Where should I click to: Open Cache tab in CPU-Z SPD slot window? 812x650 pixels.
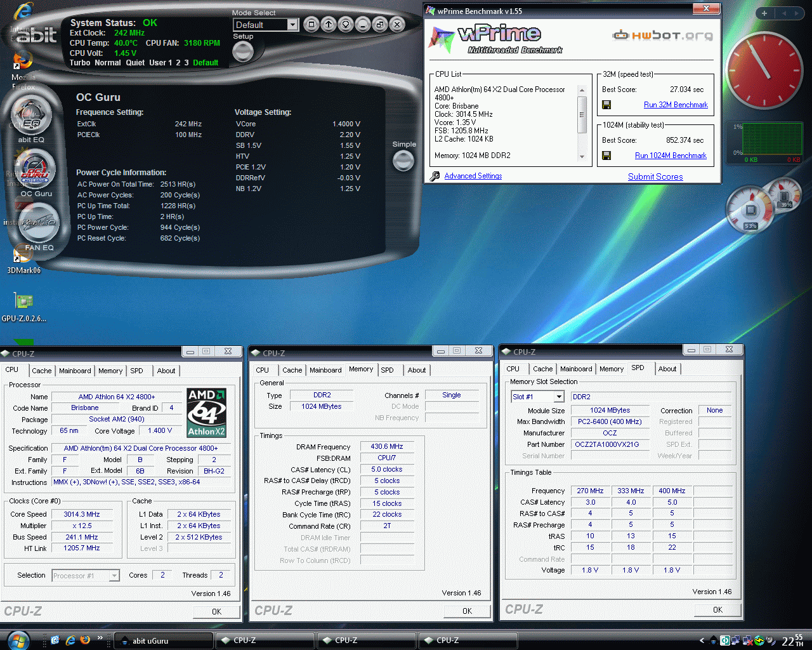pos(542,369)
